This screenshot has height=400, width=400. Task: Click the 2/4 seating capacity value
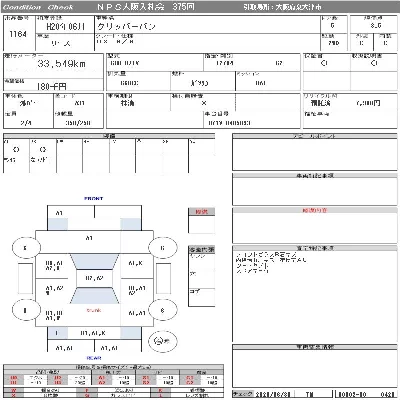pyautogui.click(x=26, y=123)
